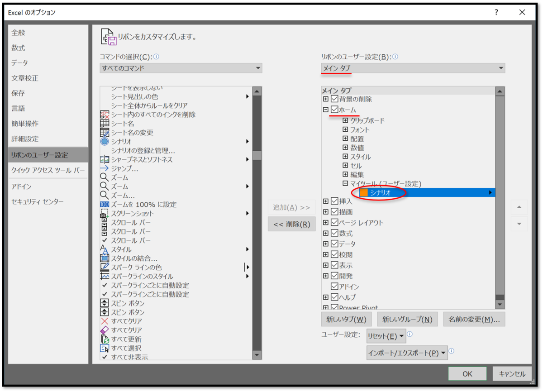Click the 新しいタブ button
543x392 pixels.
pyautogui.click(x=347, y=319)
